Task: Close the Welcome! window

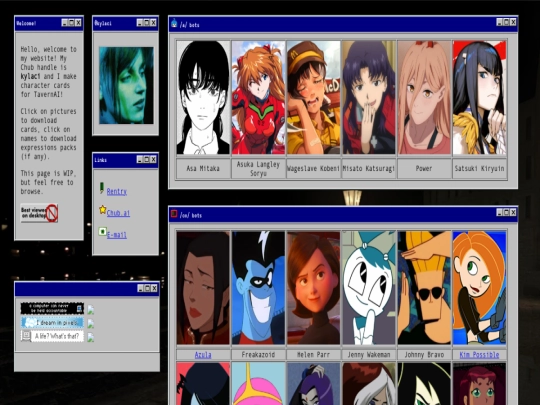Action: [78, 23]
